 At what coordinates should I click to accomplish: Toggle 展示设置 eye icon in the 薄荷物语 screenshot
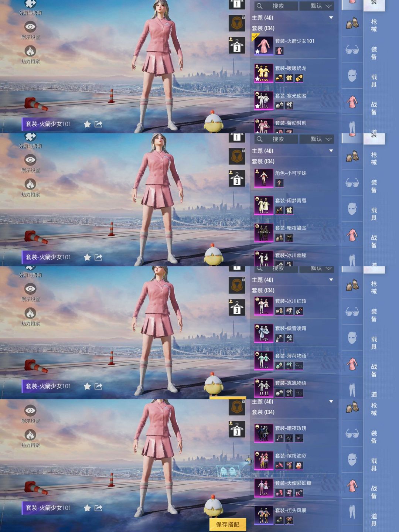(x=30, y=289)
